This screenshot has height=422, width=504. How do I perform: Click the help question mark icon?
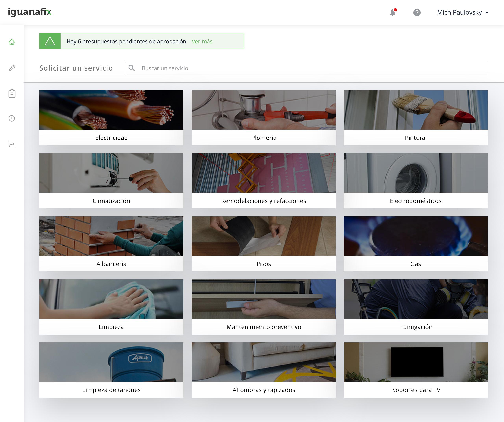[x=417, y=12]
